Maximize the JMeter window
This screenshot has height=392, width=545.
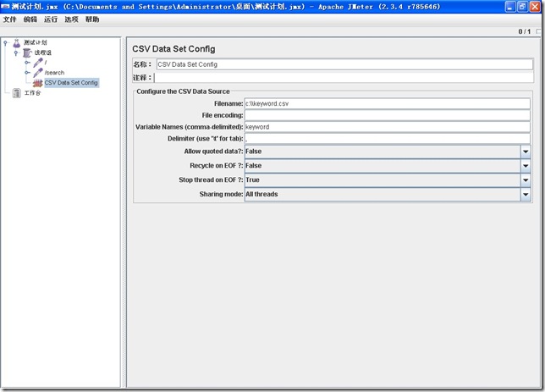(x=522, y=7)
